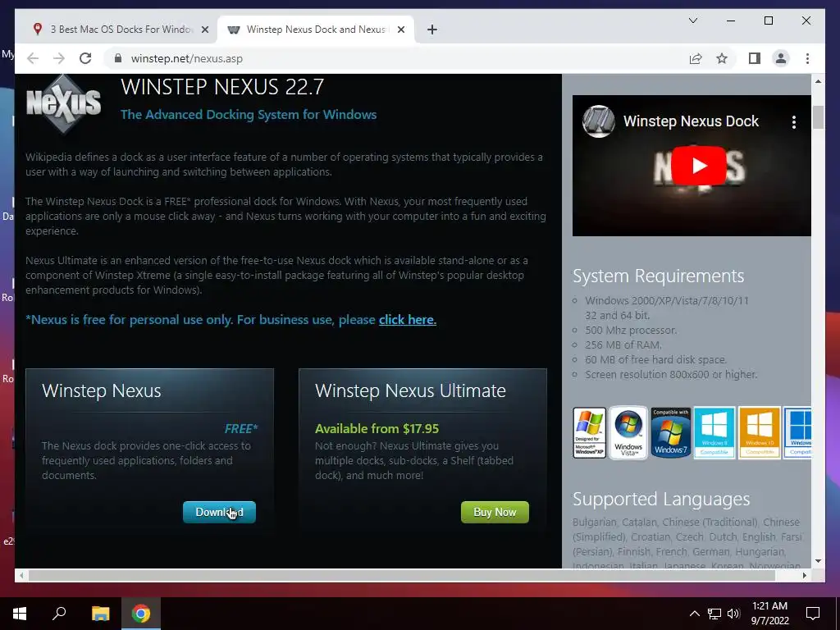Close the 3 Best Mac OS Docks tab
840x630 pixels.
(204, 30)
